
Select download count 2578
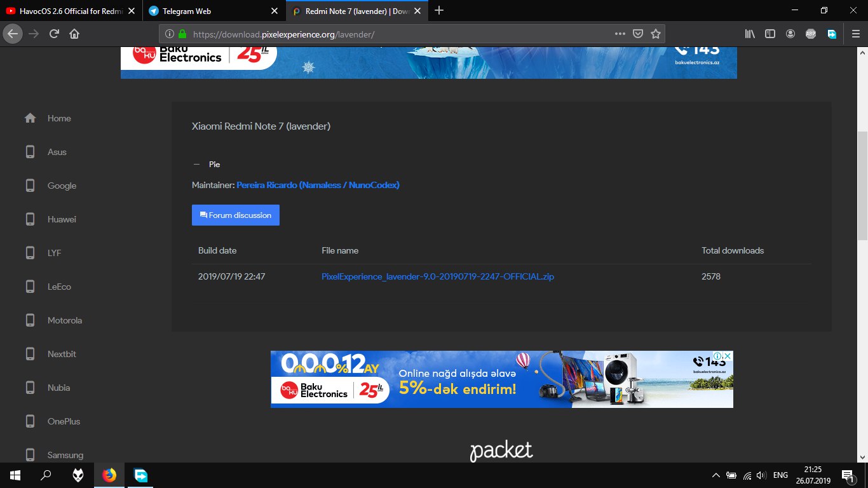click(711, 276)
